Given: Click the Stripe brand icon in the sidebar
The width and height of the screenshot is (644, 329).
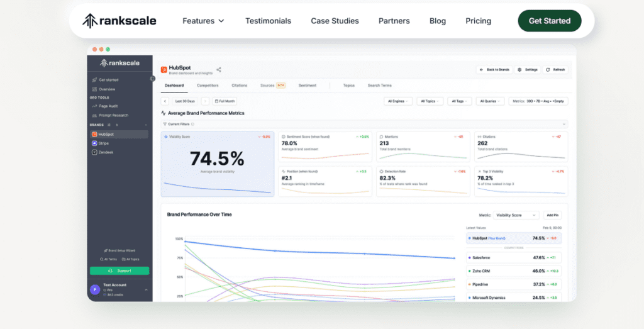Looking at the screenshot, I should (94, 143).
